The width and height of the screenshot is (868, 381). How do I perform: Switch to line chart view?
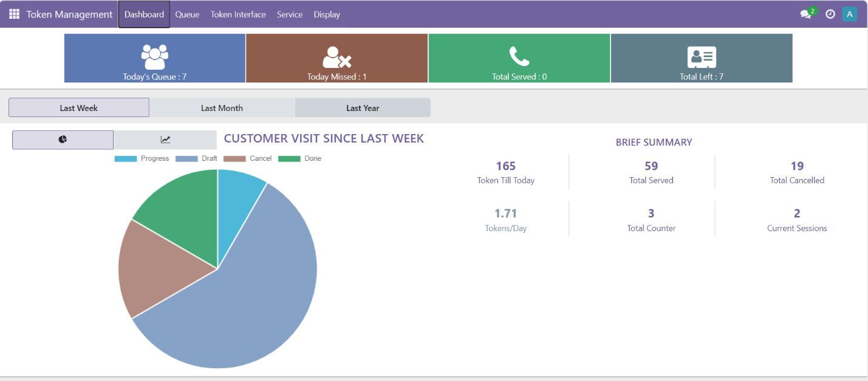(165, 140)
